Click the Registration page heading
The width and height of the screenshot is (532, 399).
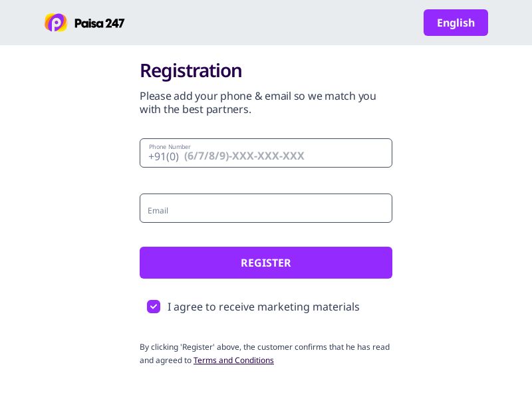coord(191,70)
